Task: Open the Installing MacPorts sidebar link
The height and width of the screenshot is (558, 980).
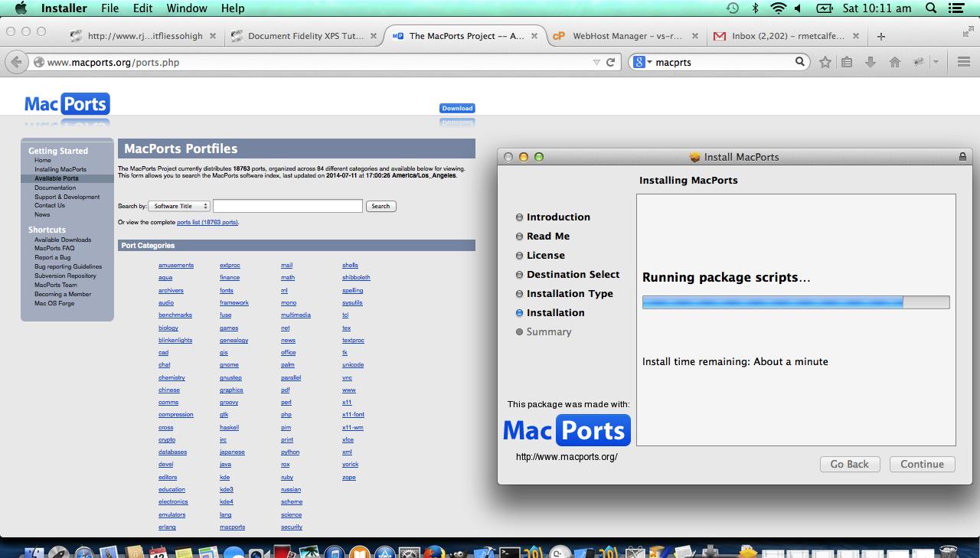Action: (x=60, y=169)
